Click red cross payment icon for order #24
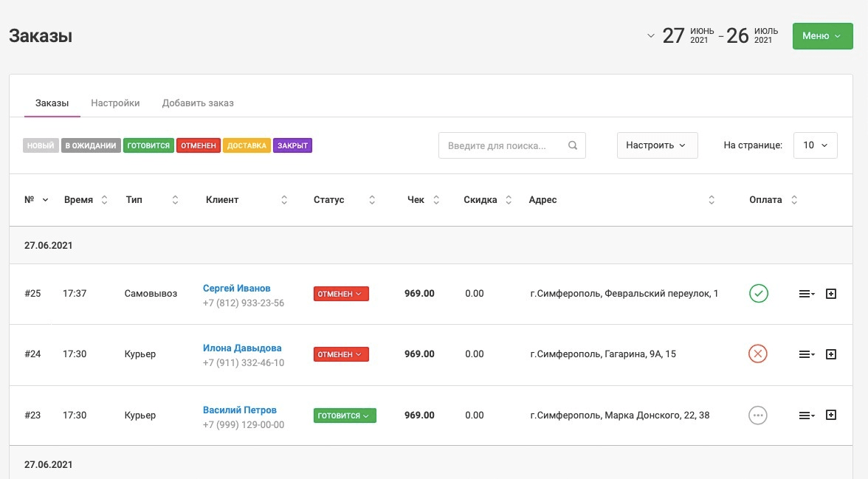This screenshot has height=479, width=868. point(757,354)
